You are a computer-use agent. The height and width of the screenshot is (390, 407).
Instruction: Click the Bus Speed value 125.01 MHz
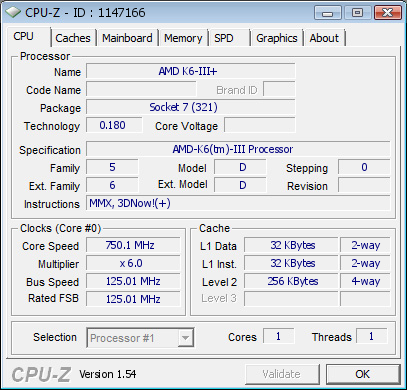click(x=133, y=281)
